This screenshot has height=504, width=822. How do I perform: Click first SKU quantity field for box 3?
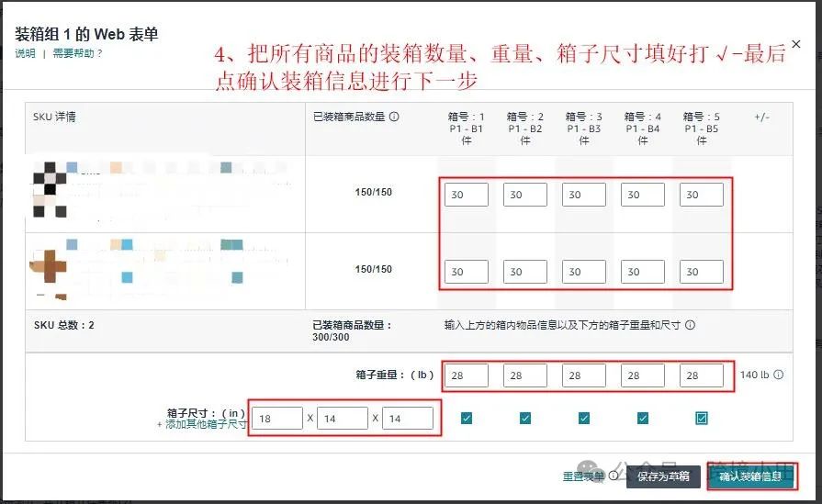584,195
